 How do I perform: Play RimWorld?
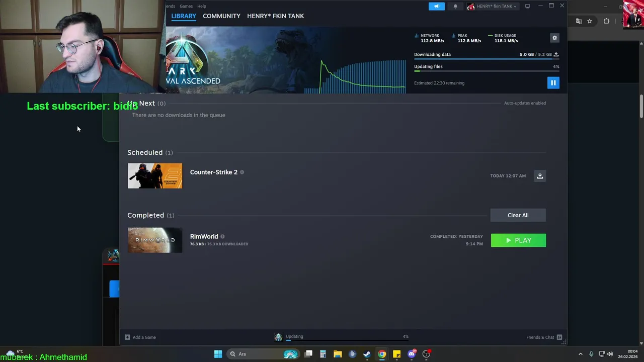(x=518, y=240)
